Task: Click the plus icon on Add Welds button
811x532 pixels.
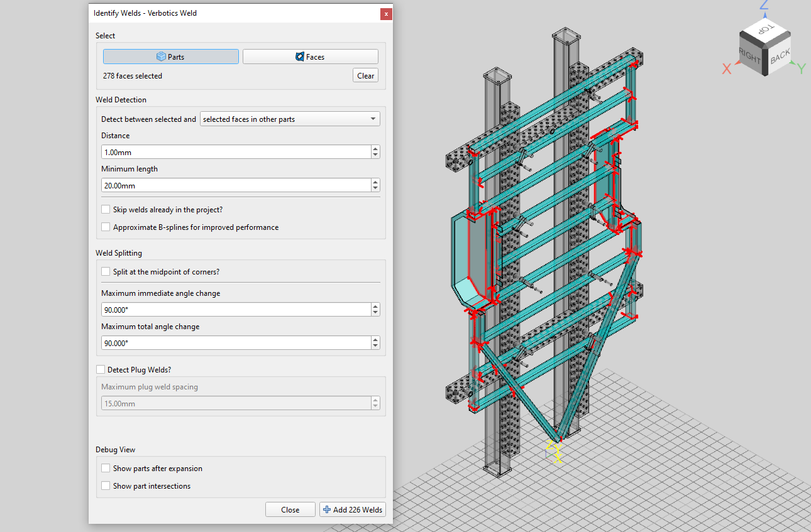Action: click(326, 509)
